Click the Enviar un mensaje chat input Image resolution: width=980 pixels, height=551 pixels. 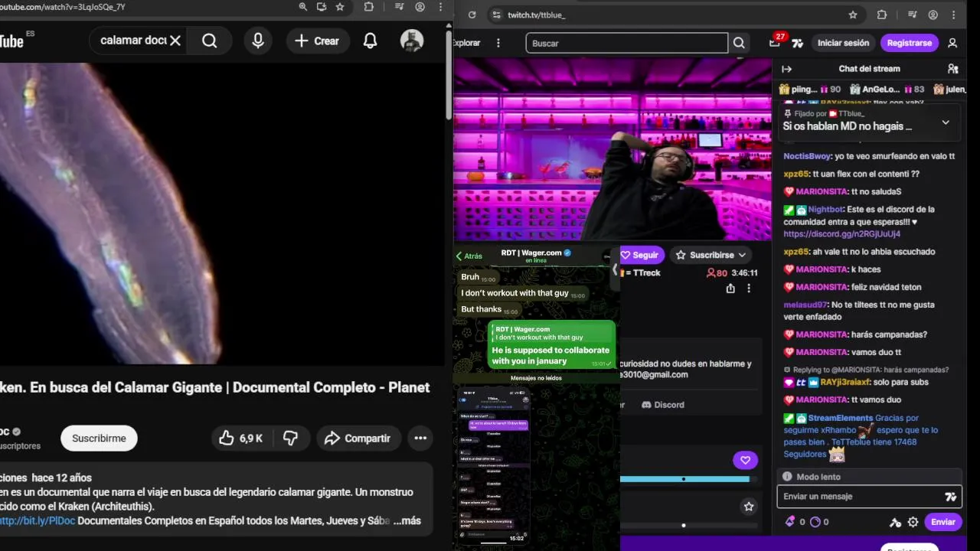click(861, 497)
